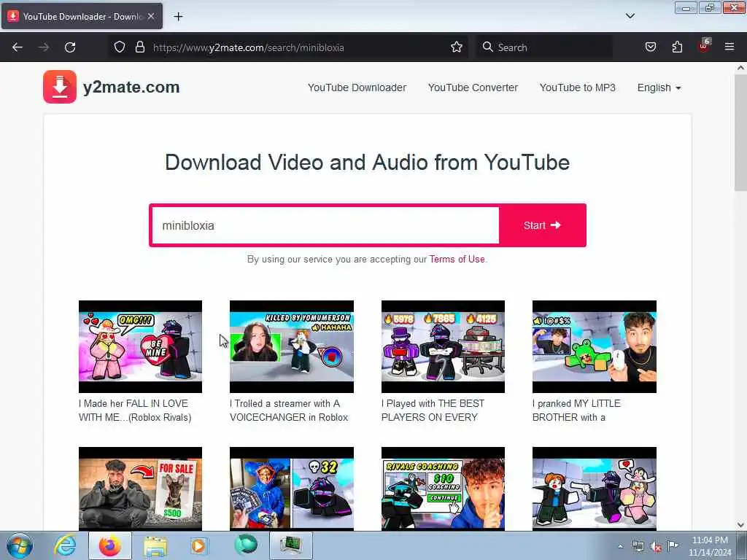Click the site padlock security icon
This screenshot has width=747, height=560.
pyautogui.click(x=139, y=47)
